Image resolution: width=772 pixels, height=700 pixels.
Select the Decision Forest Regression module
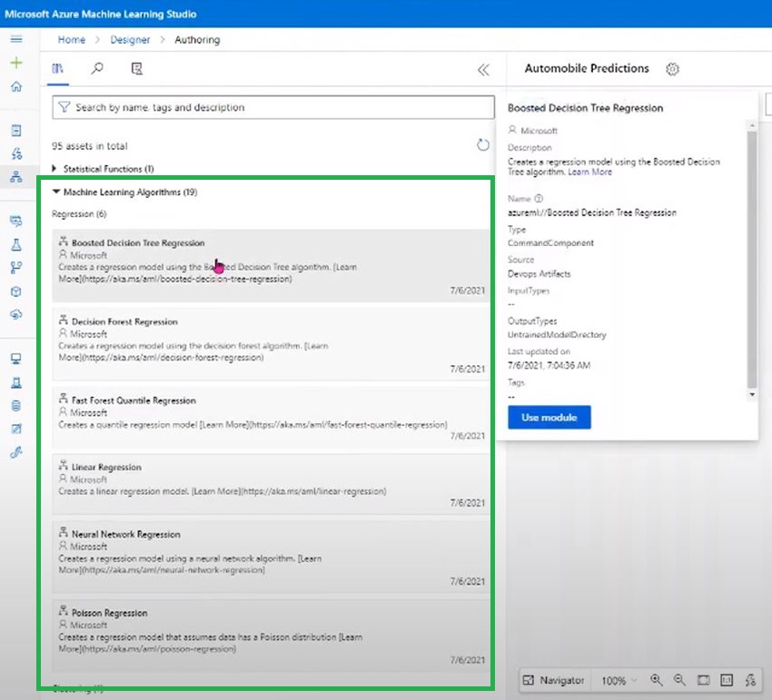[271, 344]
